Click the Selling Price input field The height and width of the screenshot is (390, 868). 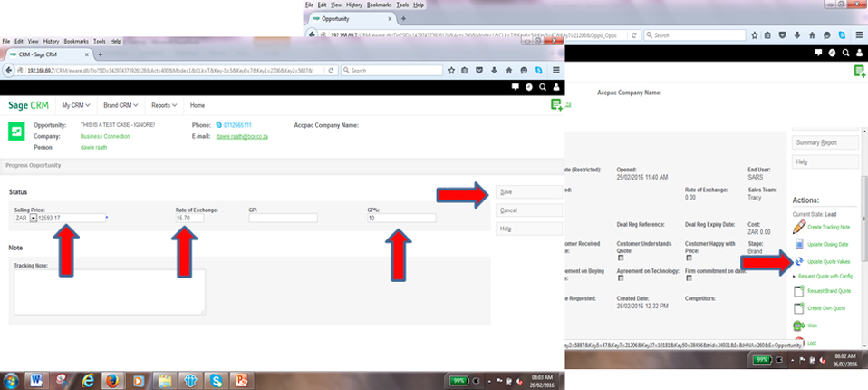[71, 219]
